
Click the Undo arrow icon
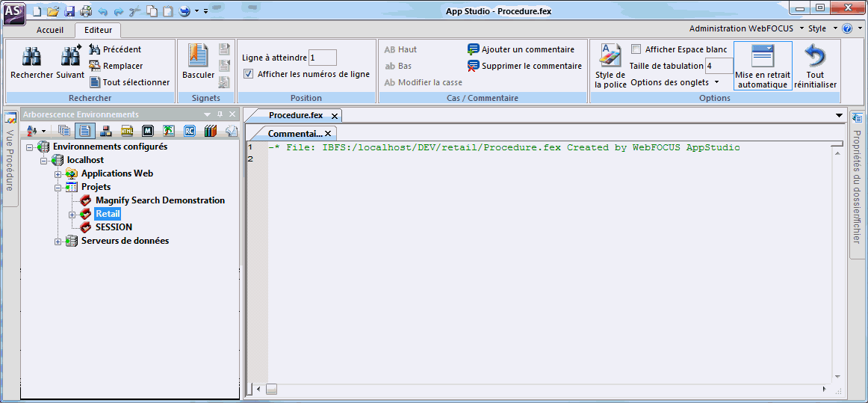102,10
